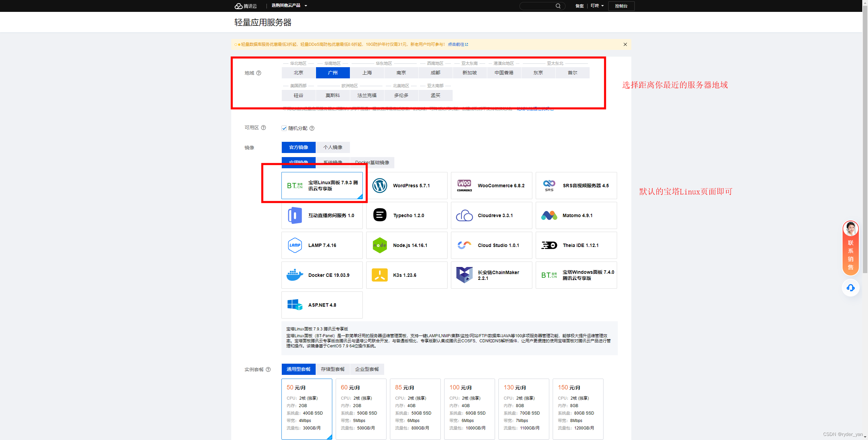Select the 多伦多 region
This screenshot has height=440, width=868.
click(x=401, y=95)
